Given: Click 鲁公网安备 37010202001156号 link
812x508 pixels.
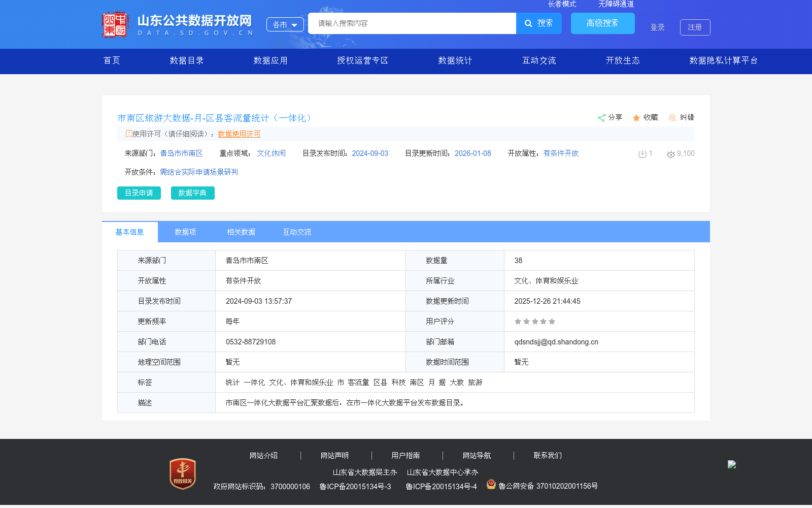Looking at the screenshot, I should [x=548, y=486].
